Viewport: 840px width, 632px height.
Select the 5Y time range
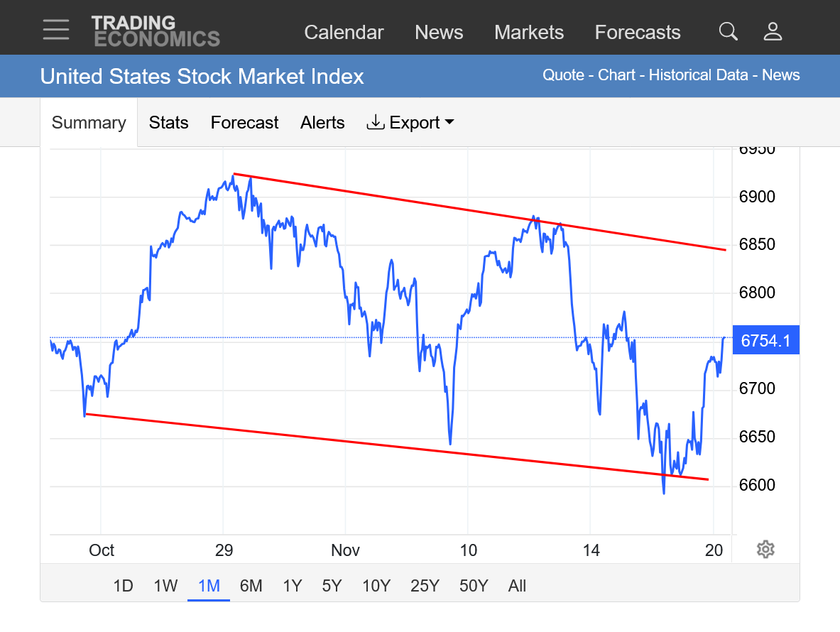click(x=332, y=586)
